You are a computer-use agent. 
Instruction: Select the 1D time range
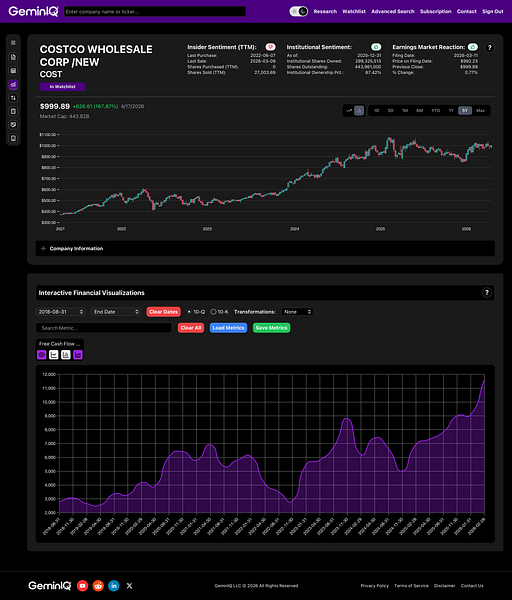click(x=377, y=111)
